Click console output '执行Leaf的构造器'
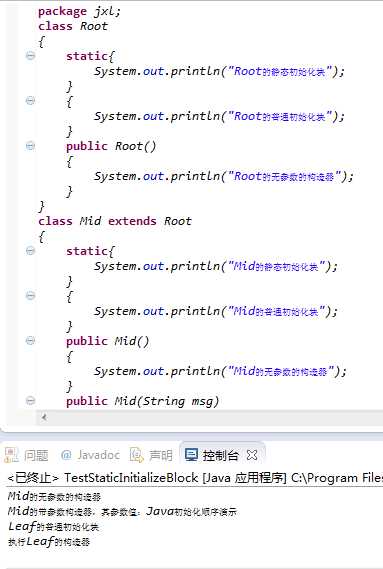The width and height of the screenshot is (383, 569). pyautogui.click(x=49, y=542)
